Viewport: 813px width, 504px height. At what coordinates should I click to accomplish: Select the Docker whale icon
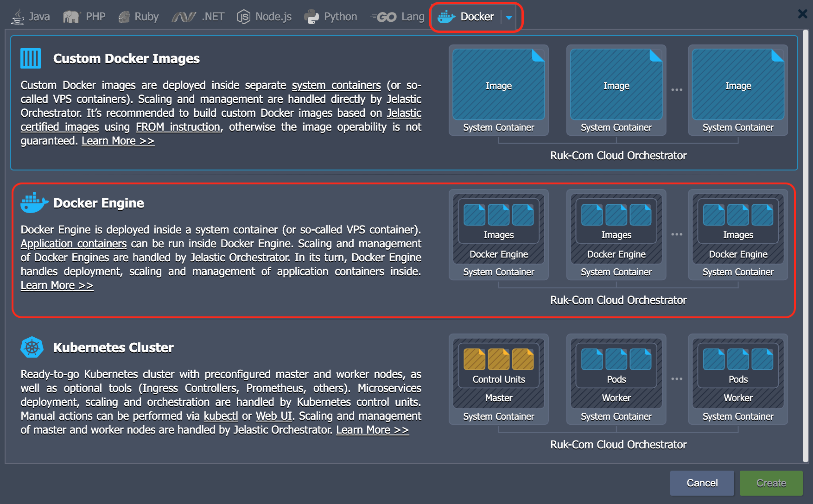point(446,16)
